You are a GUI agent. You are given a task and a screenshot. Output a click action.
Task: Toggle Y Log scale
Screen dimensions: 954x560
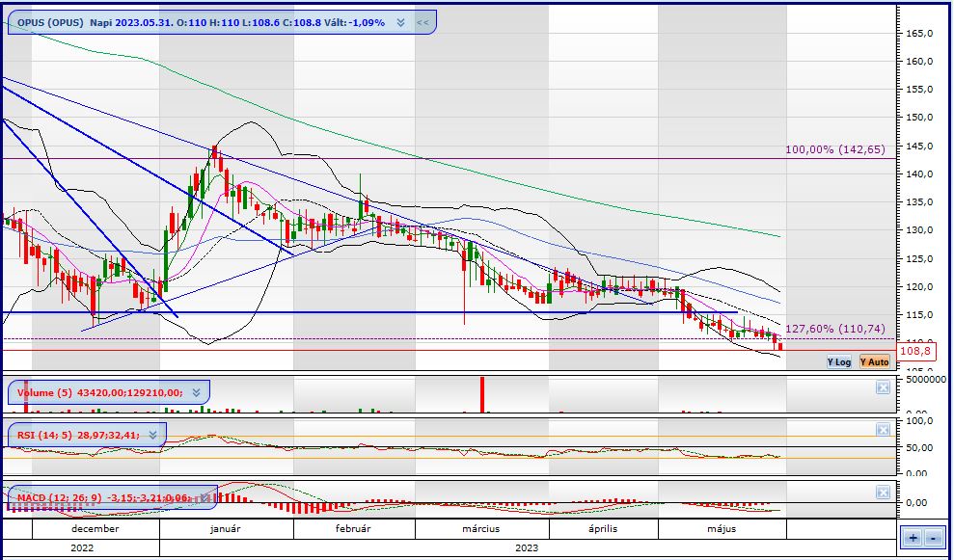pos(839,361)
